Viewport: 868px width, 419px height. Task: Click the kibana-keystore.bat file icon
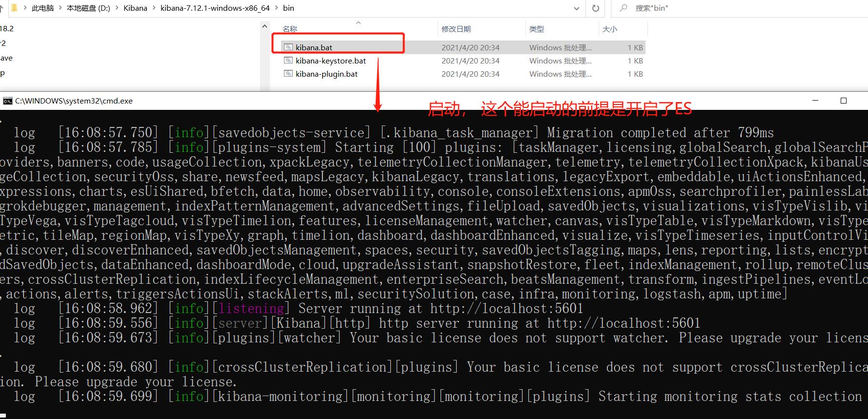288,61
